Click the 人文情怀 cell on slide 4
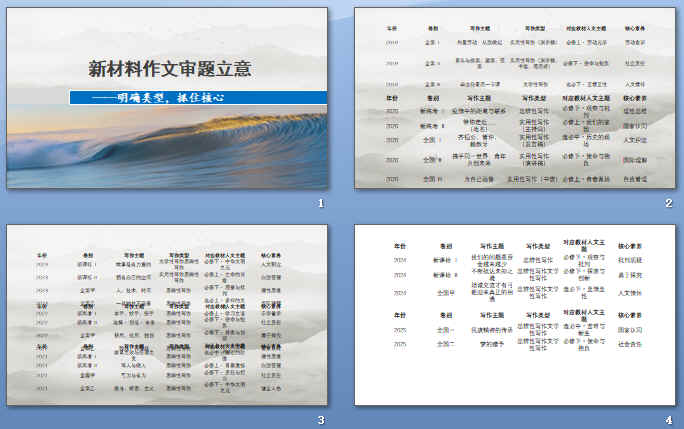 [632, 293]
